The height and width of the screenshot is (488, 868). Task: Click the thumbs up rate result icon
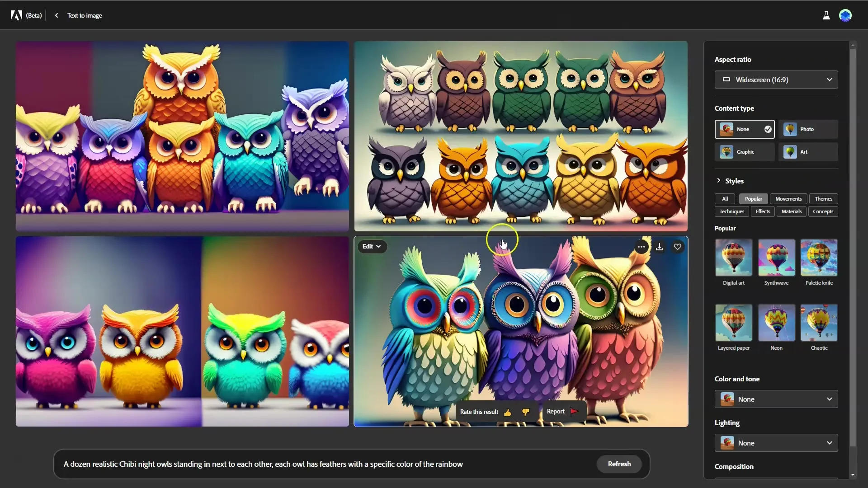[x=507, y=412]
